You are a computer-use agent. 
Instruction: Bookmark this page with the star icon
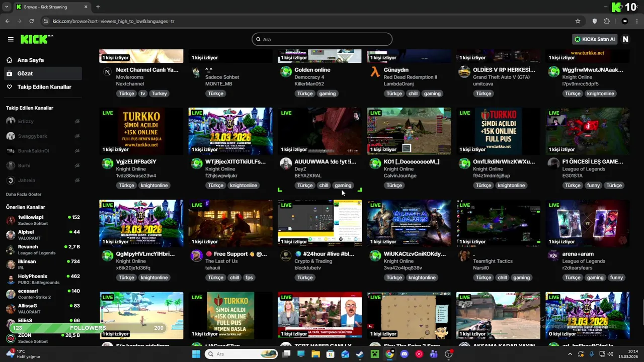coord(578,21)
